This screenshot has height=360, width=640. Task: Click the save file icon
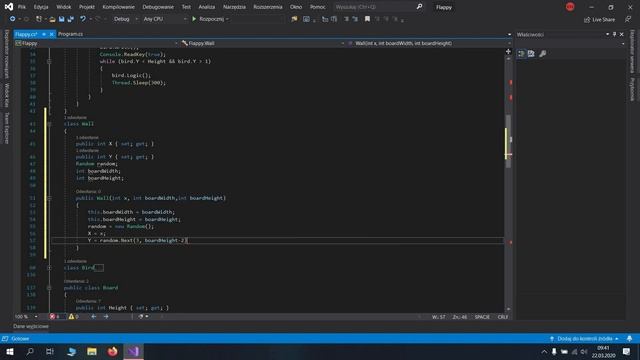pyautogui.click(x=61, y=19)
